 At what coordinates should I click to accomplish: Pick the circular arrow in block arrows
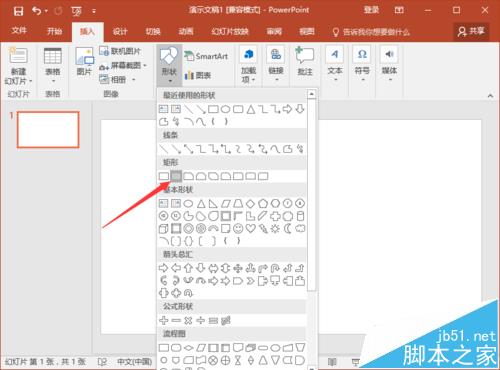pos(188,293)
